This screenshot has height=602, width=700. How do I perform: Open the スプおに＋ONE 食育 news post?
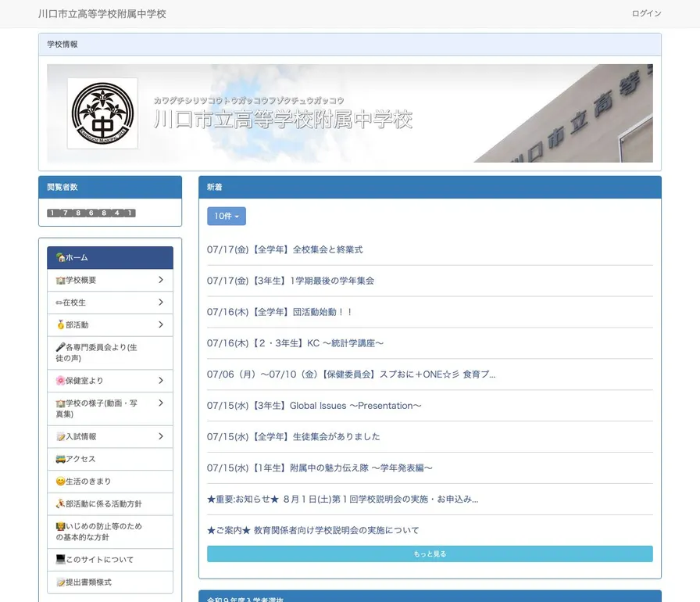pyautogui.click(x=352, y=374)
